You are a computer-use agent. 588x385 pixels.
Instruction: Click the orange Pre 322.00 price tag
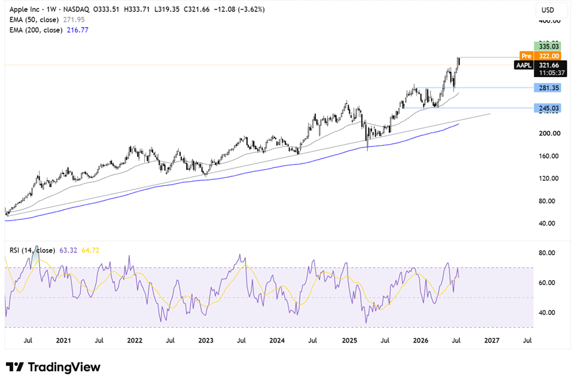[x=540, y=56]
